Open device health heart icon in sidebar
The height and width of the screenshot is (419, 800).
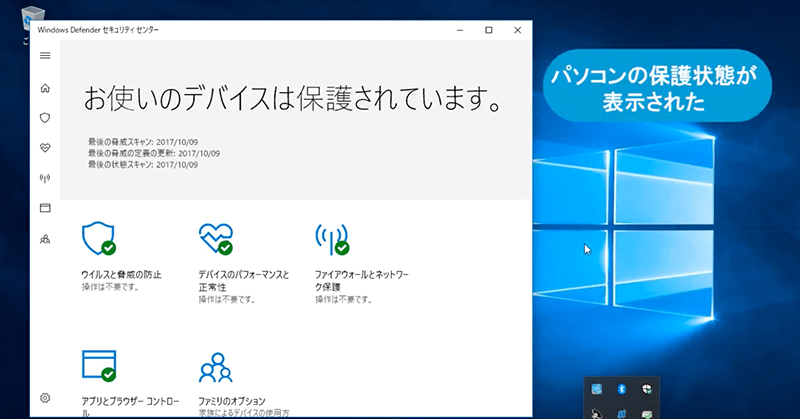click(45, 148)
